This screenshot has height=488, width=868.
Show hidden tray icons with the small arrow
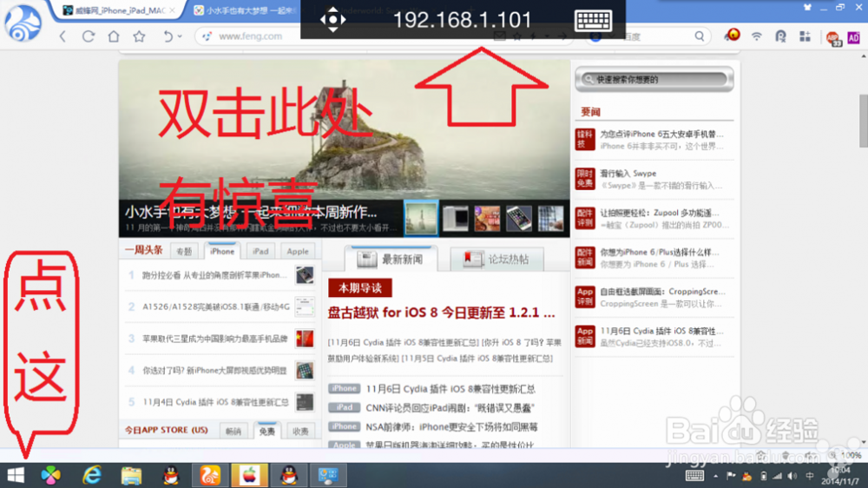pos(715,476)
